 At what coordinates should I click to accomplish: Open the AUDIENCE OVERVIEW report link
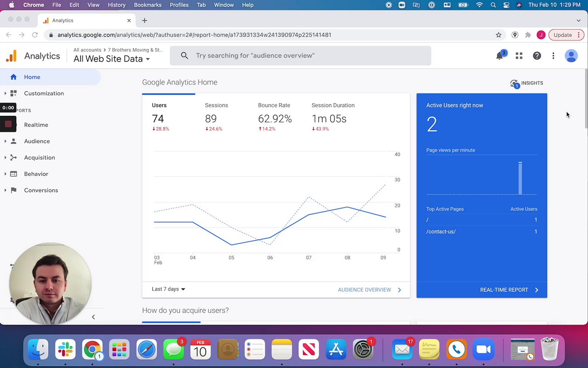370,290
